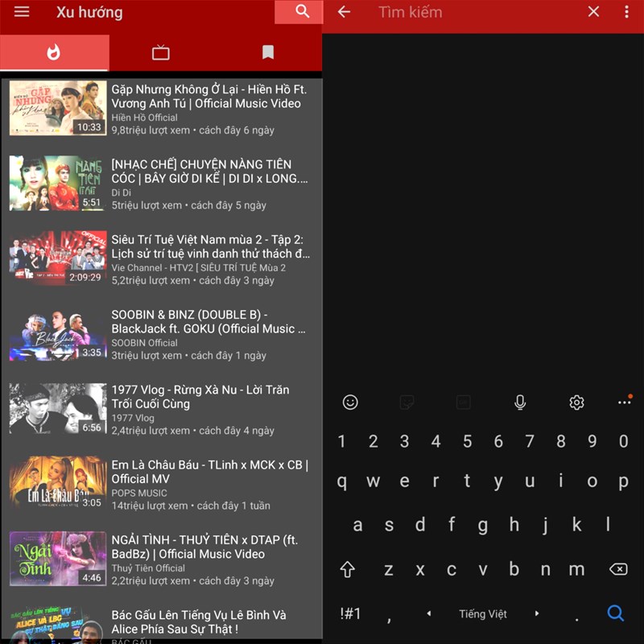This screenshot has height=644, width=644.
Task: Tap the comma key
Action: [x=389, y=618]
